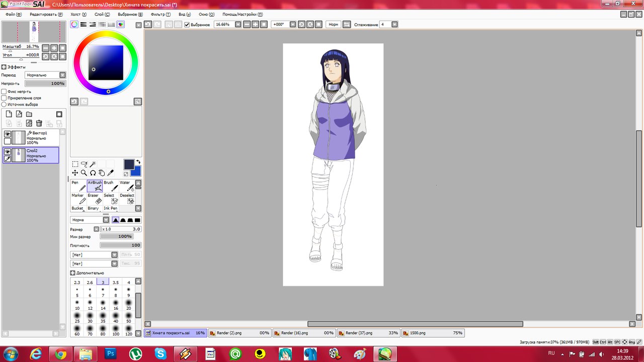Delete layer with the trash icon
Viewport: 644px width, 362px height.
tap(39, 123)
